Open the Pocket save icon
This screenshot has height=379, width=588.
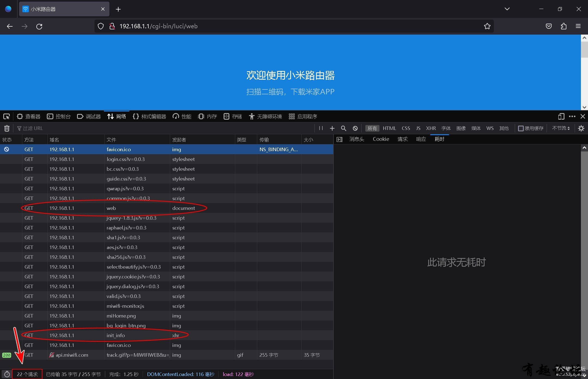click(x=549, y=26)
